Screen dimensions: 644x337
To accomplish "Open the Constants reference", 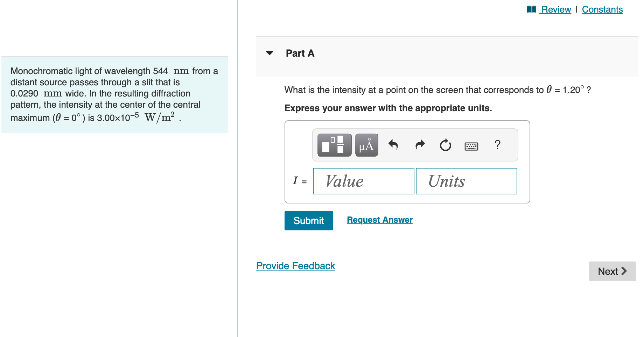I will click(602, 9).
